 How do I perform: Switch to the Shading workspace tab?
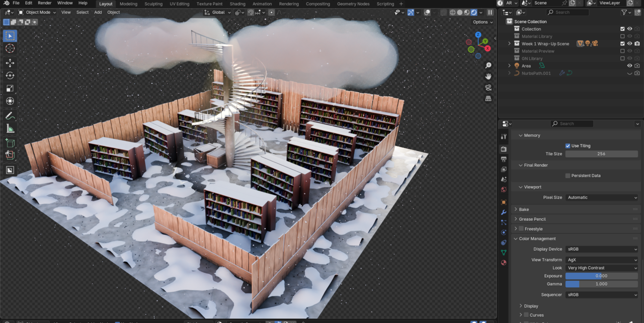pos(237,4)
